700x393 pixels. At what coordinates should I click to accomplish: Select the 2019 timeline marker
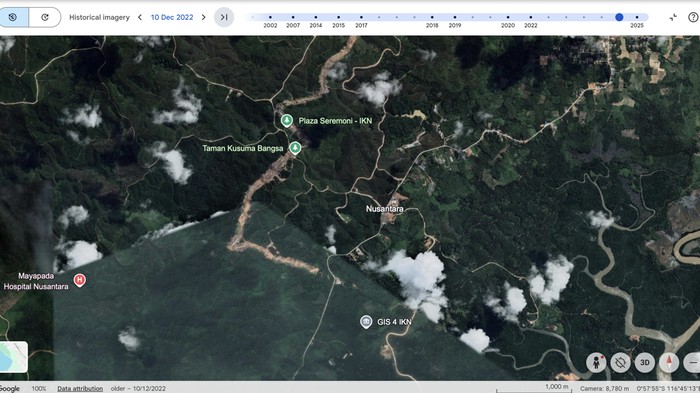tap(454, 17)
